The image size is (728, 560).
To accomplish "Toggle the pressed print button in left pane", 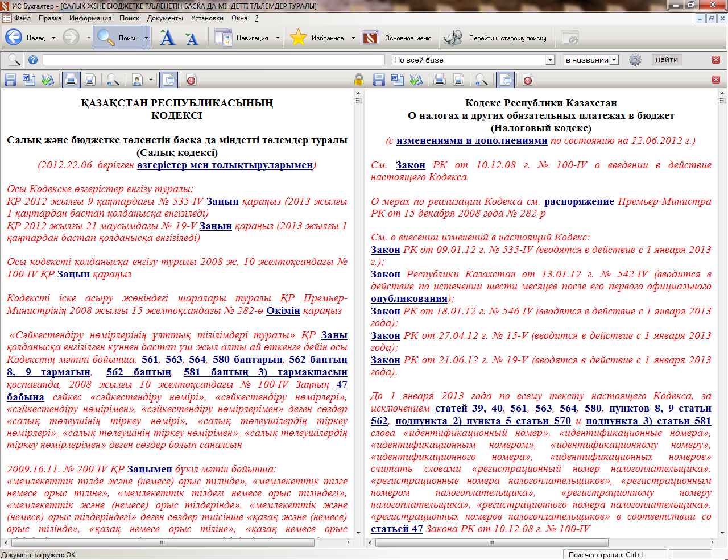I will coord(71,80).
